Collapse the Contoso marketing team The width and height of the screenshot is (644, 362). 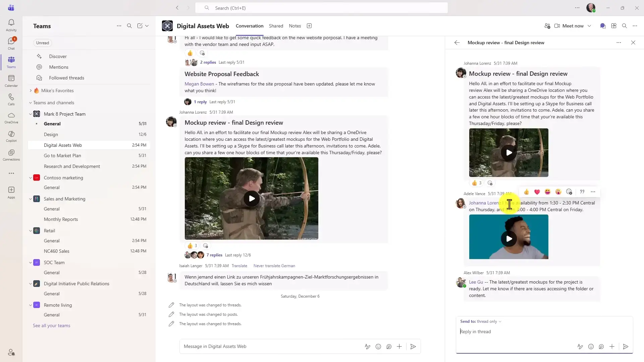pos(31,178)
